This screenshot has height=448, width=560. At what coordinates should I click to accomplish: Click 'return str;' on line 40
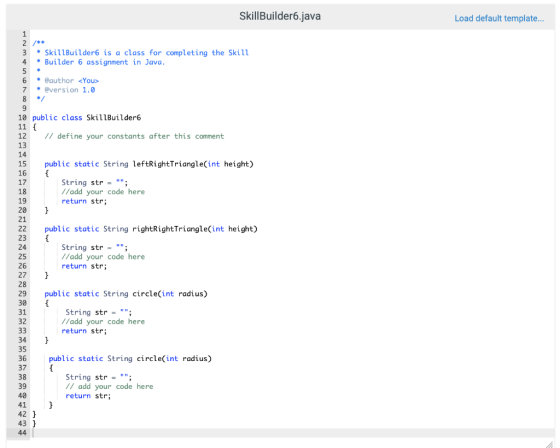pyautogui.click(x=88, y=396)
